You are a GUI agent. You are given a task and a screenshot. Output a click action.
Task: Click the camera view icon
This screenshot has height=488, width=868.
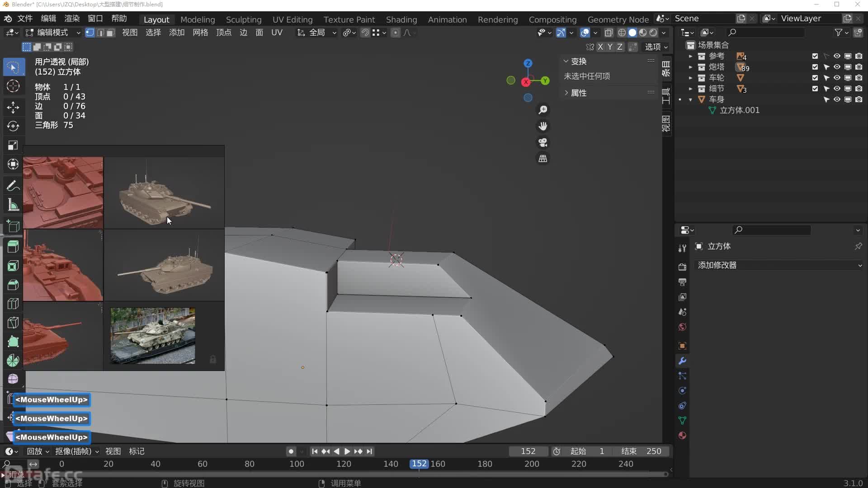point(542,142)
